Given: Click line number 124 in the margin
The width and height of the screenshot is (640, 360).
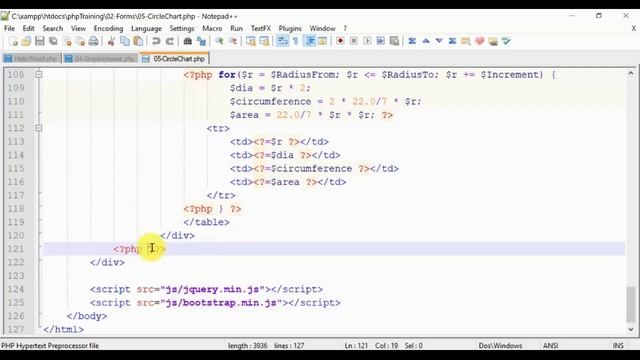Looking at the screenshot, I should [16, 289].
